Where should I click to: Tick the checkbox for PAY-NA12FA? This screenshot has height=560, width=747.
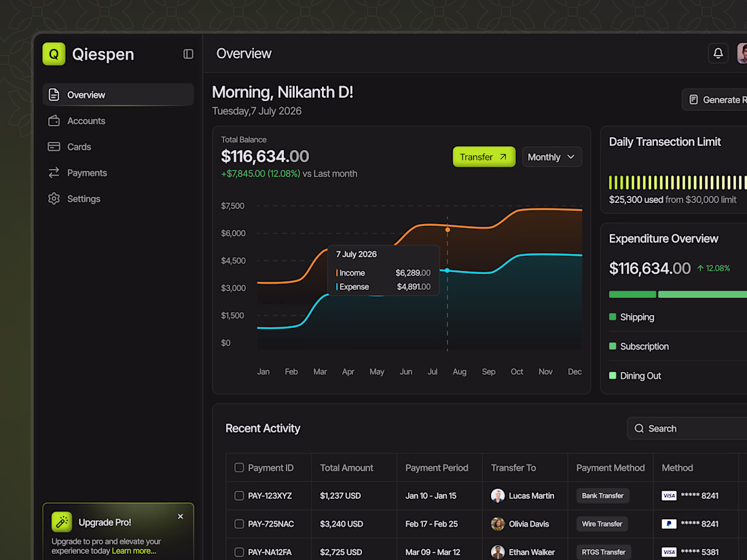239,552
